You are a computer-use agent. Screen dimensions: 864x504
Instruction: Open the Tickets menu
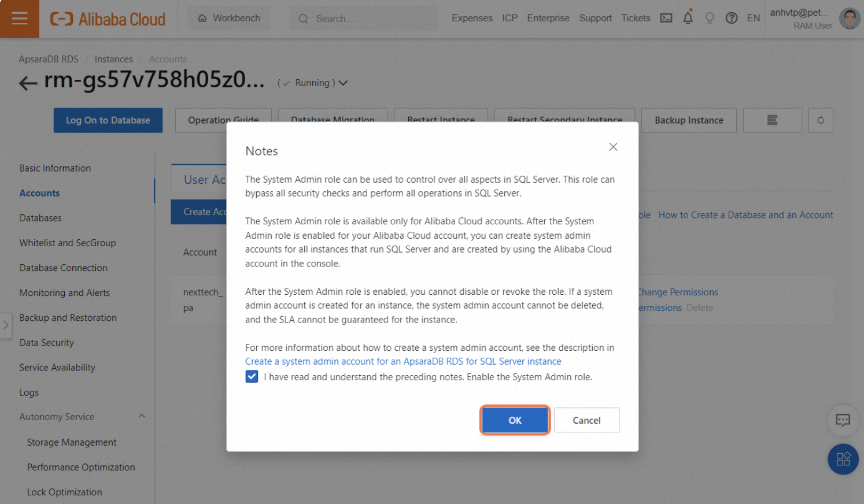(x=636, y=18)
